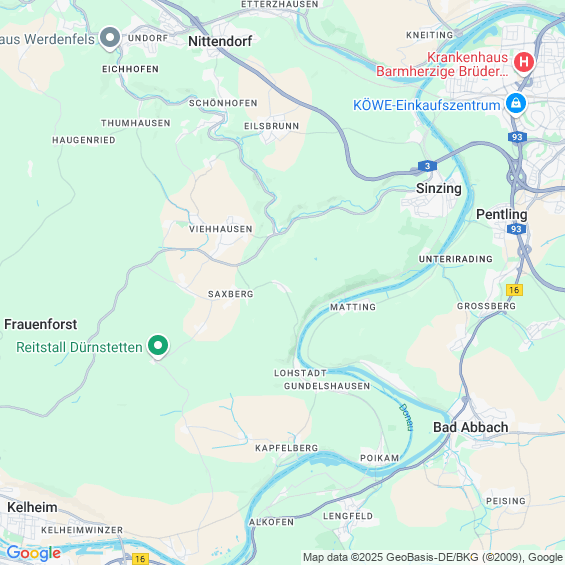
Task: Select the A93 shield near KÖWE-Einkaufszentrum
Action: tap(517, 137)
